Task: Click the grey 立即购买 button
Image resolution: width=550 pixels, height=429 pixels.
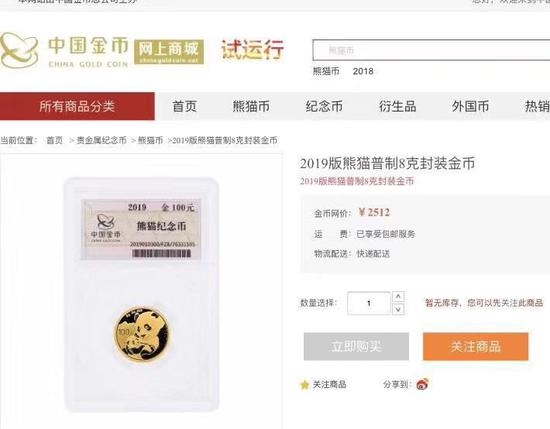Action: 356,347
